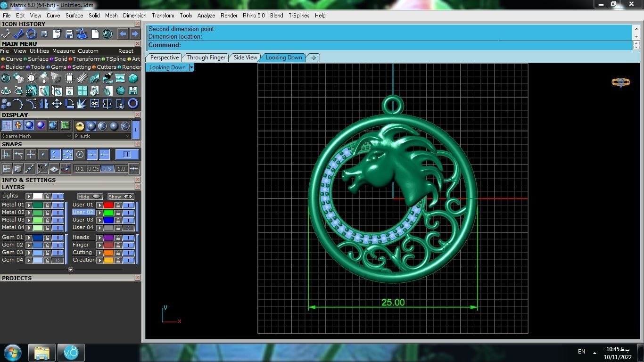The width and height of the screenshot is (644, 362).
Task: Click Reset in Main Menu
Action: pos(126,51)
